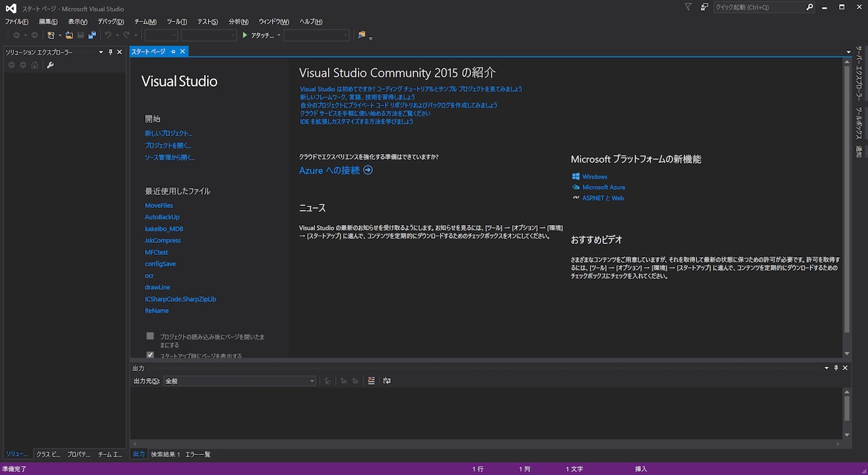Open the Tools menu
This screenshot has width=868, height=475.
pos(176,21)
